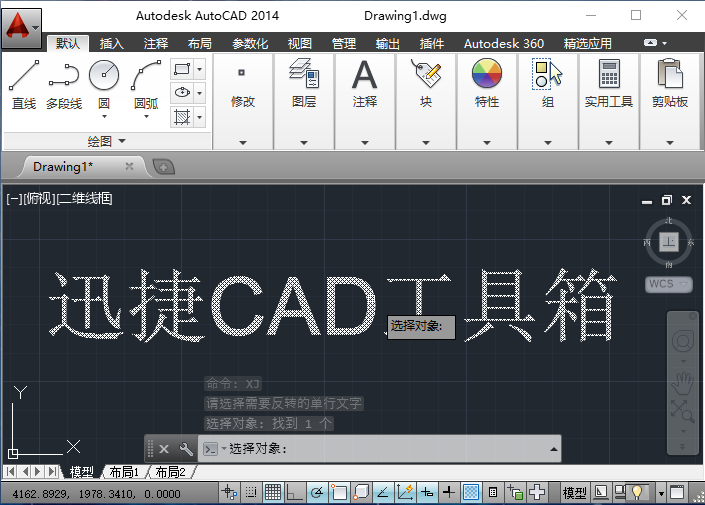This screenshot has width=705, height=505.
Task: Select the Rectangle draw tool icon
Action: [182, 69]
